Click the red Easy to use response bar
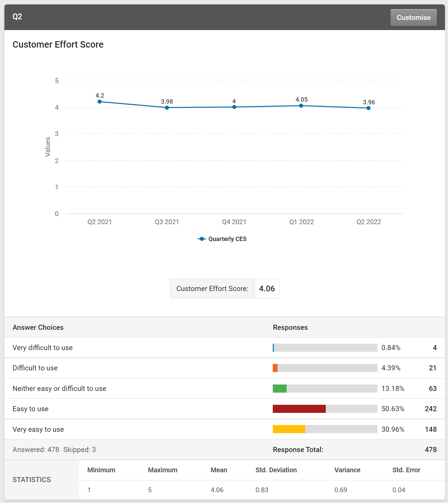Screen dimensions: 448x503 click(x=299, y=409)
